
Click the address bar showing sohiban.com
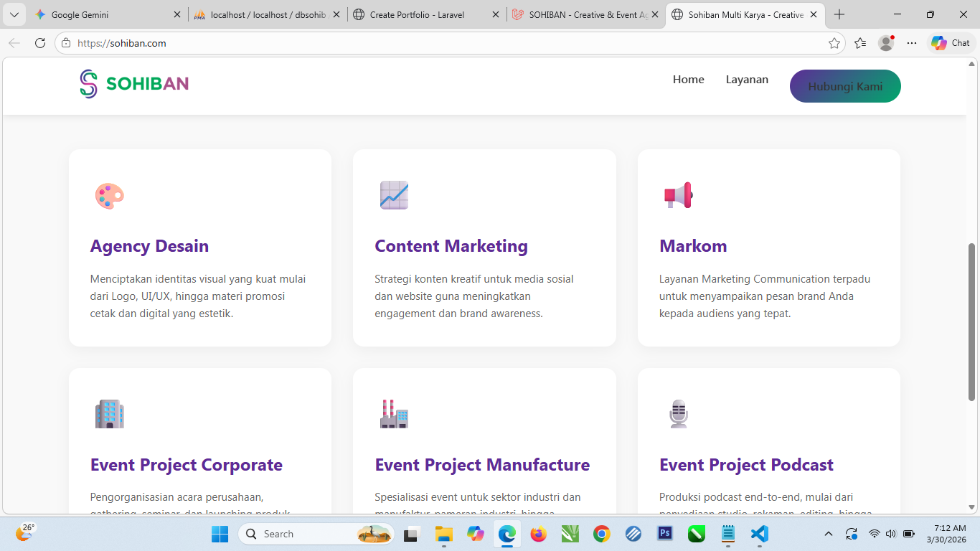[430, 43]
